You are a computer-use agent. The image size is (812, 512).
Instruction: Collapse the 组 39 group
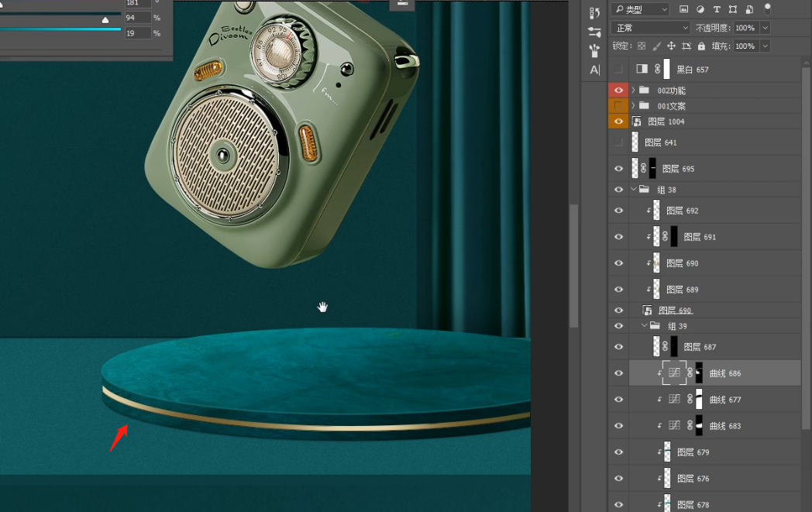[644, 325]
